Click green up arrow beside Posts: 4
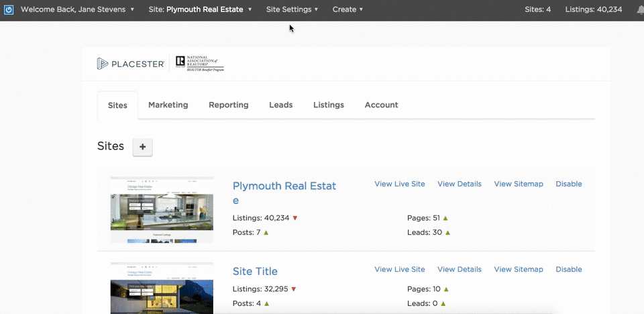644x314 pixels. (x=266, y=304)
